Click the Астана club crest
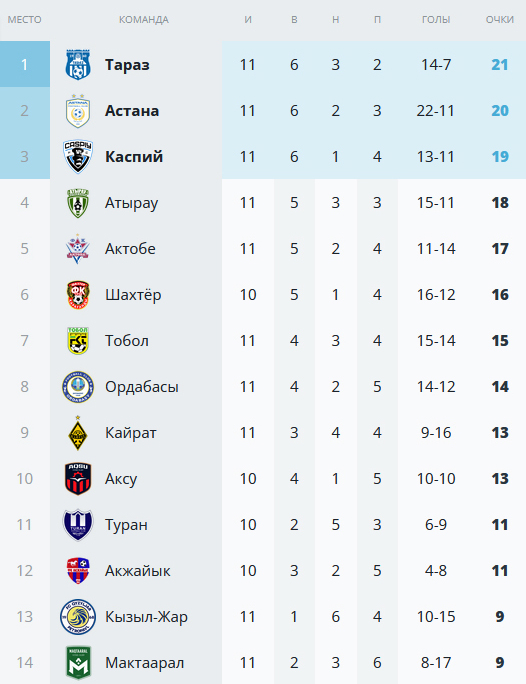The image size is (526, 684). [x=78, y=110]
